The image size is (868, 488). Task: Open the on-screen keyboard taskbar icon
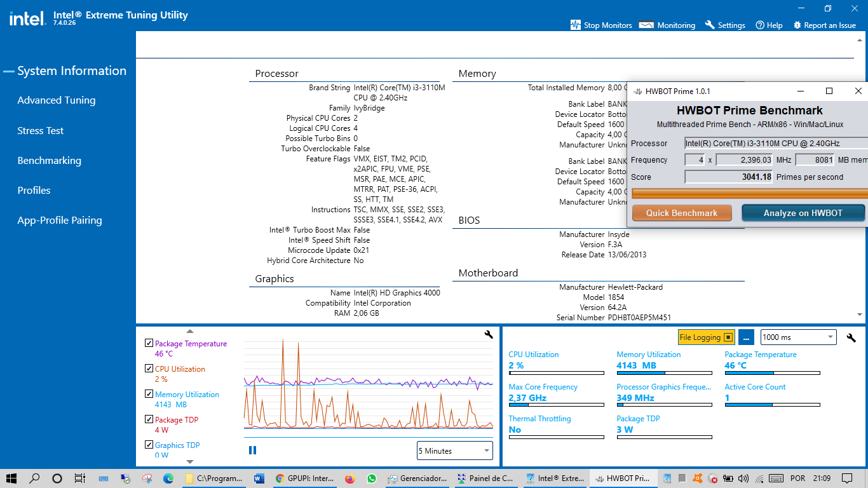(x=102, y=478)
